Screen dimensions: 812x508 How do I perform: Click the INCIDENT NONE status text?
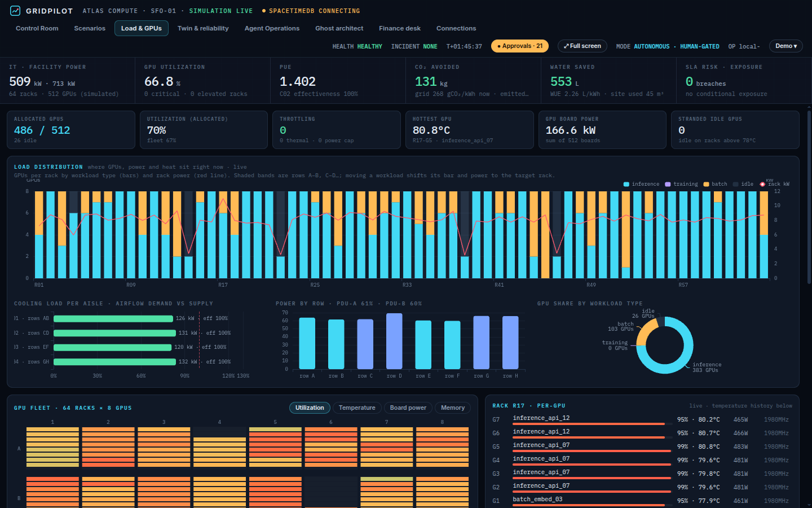click(x=414, y=46)
